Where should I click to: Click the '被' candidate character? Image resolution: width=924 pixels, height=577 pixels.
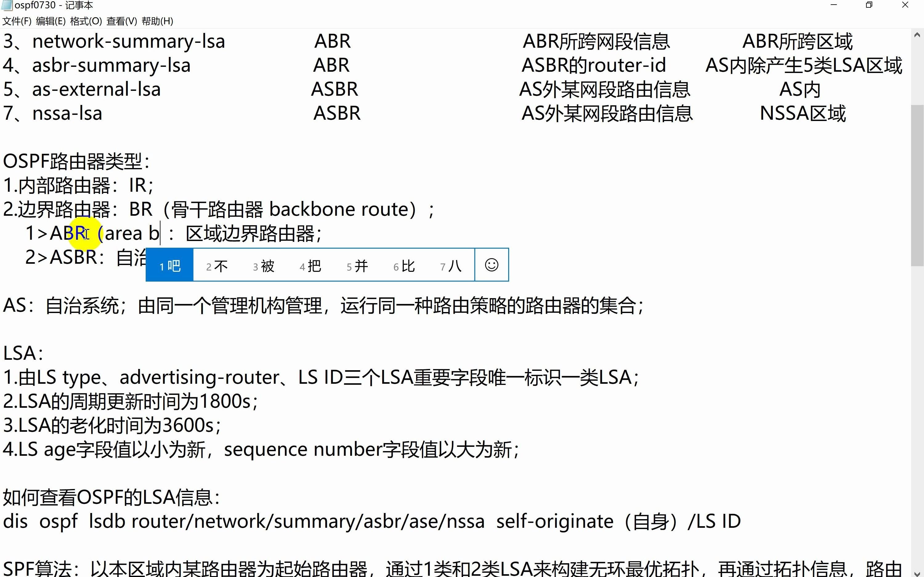[x=264, y=265]
